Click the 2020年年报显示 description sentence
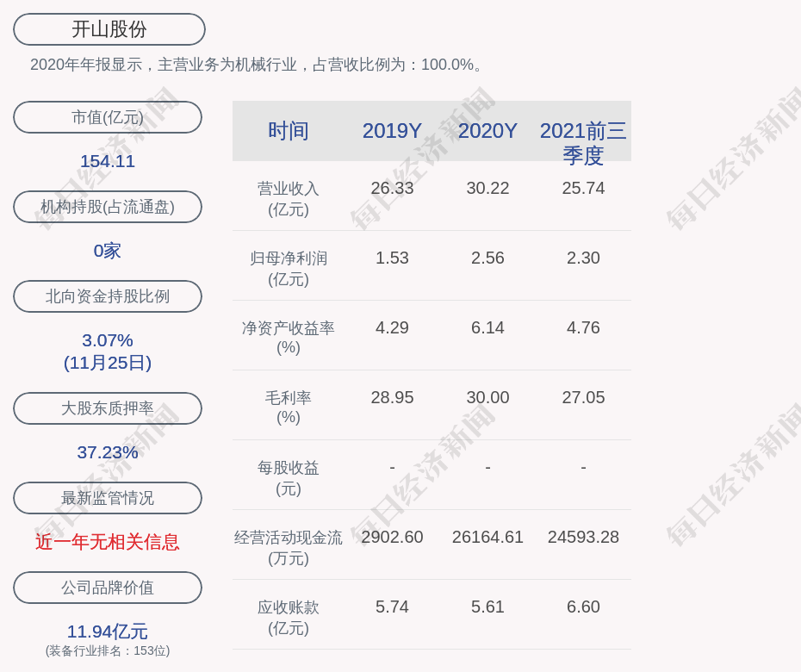 point(256,65)
